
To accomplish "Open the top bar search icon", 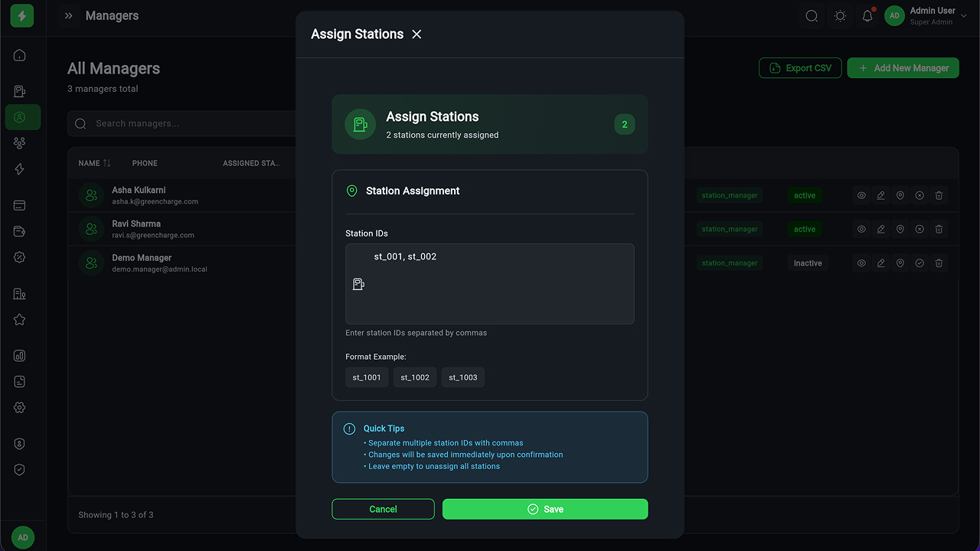I will click(812, 16).
